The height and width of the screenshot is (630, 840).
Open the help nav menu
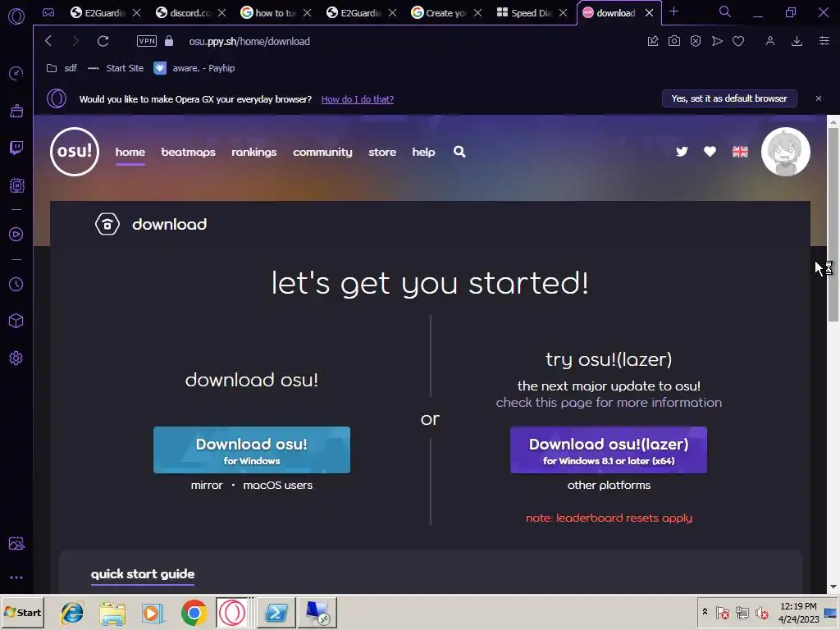(423, 152)
